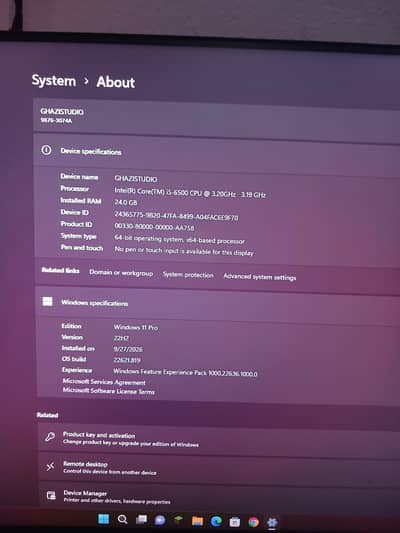Open File Explorer from the taskbar
The width and height of the screenshot is (400, 533).
coord(197,521)
